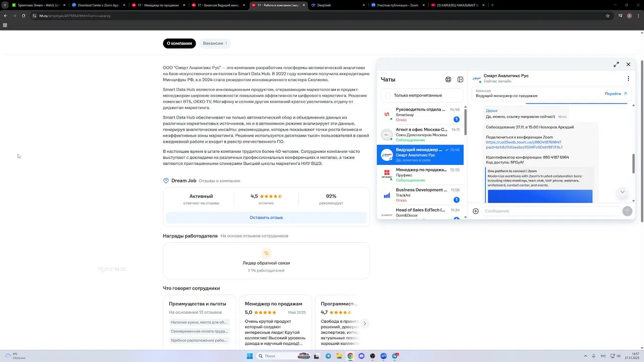Switch to the О компании tab
The width and height of the screenshot is (644, 362).
coord(179,43)
